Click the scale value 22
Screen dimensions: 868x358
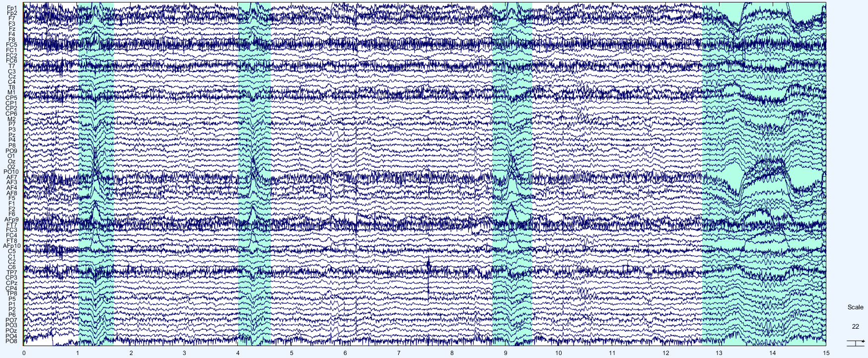(855, 326)
